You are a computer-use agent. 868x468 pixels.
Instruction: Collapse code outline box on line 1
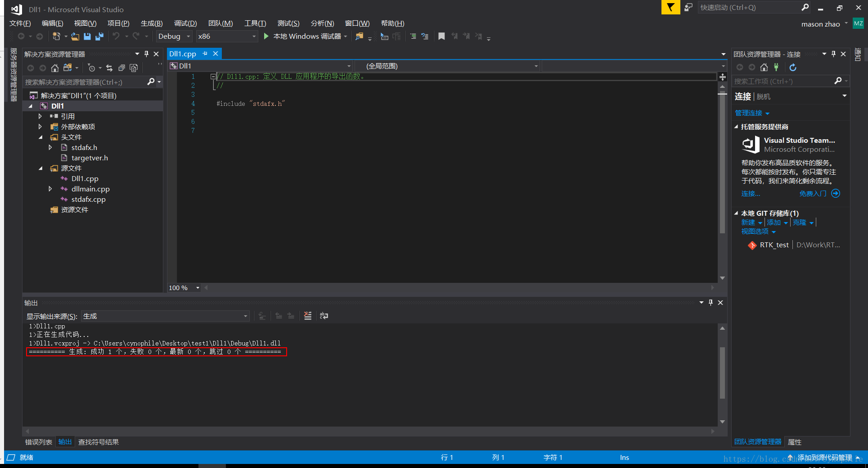coord(213,77)
